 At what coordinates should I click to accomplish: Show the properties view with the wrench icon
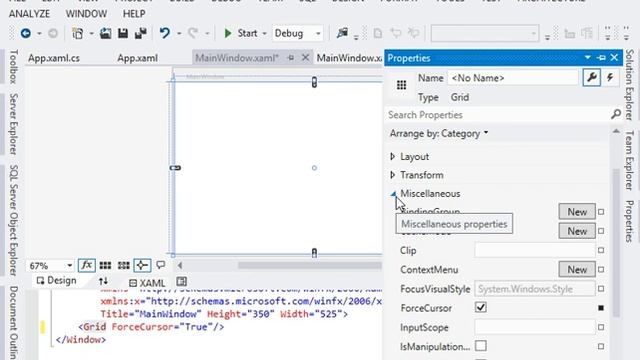(591, 77)
